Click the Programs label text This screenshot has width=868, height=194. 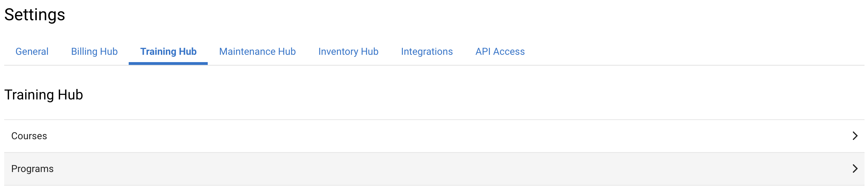32,169
